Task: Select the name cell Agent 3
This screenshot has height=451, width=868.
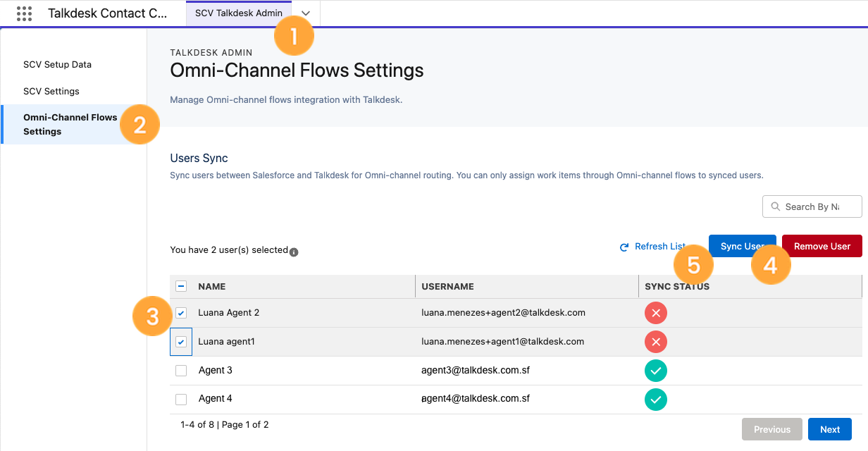Action: 216,371
